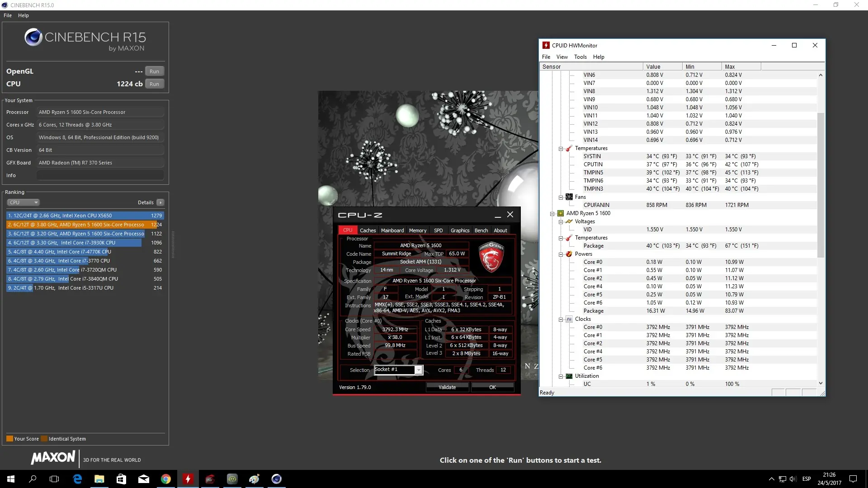Click the Clocks icon in HWMonitor
868x488 pixels.
click(569, 319)
